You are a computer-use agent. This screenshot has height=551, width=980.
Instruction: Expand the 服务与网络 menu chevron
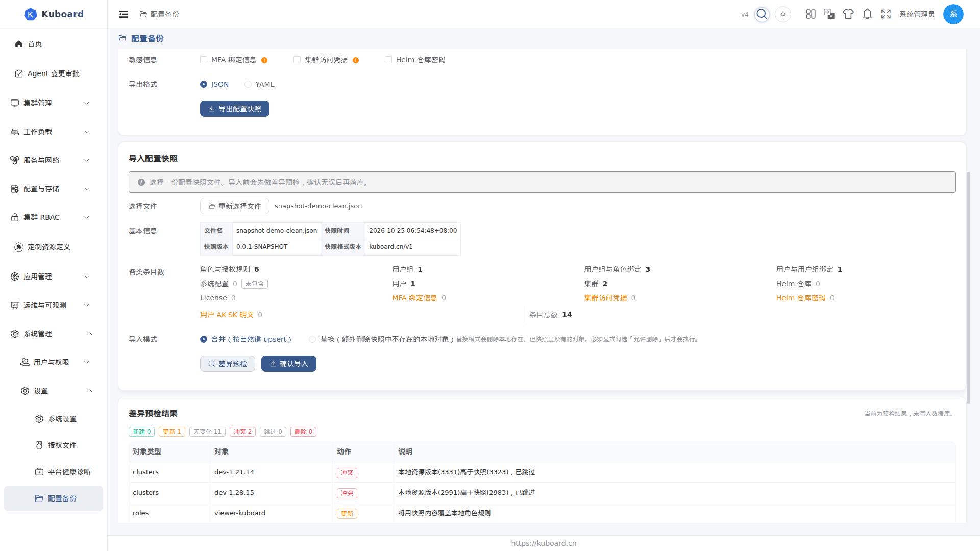point(87,160)
